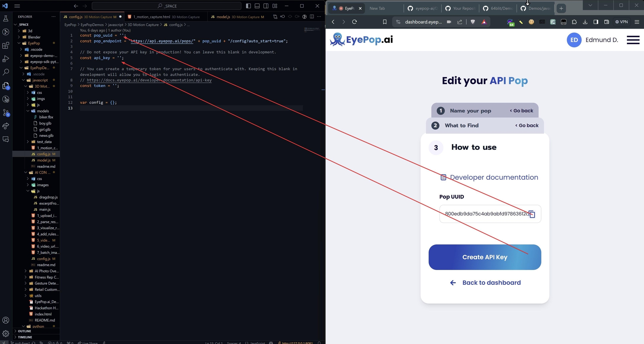
Task: Toggle primary side bar visibility
Action: point(248,6)
